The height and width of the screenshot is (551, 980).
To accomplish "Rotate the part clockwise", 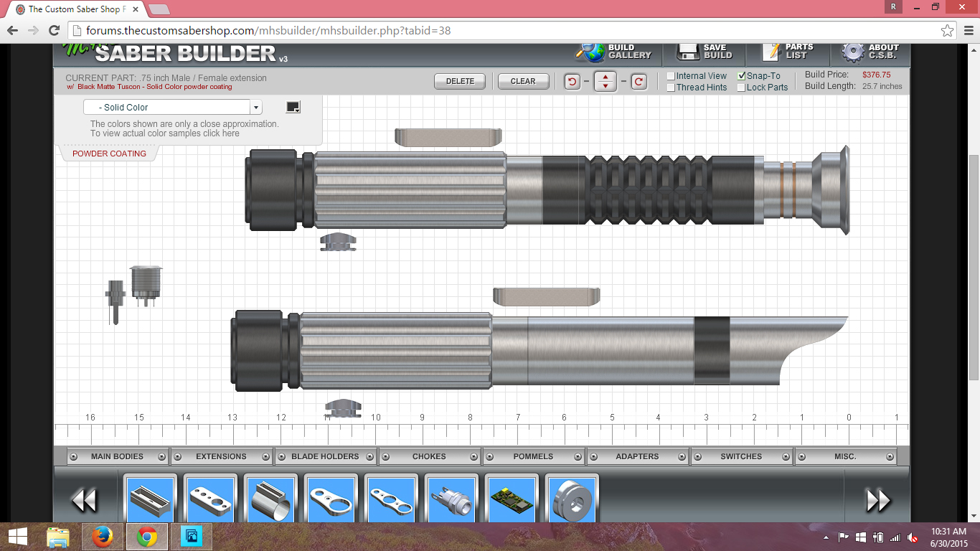I will 639,82.
